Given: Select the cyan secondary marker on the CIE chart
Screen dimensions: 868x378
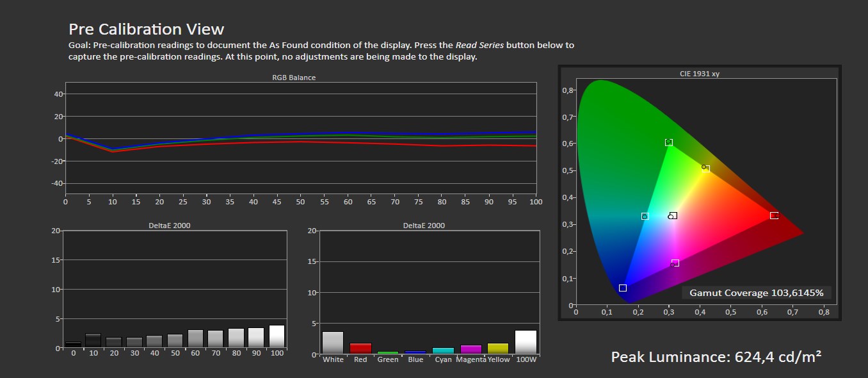Looking at the screenshot, I should click(x=645, y=217).
